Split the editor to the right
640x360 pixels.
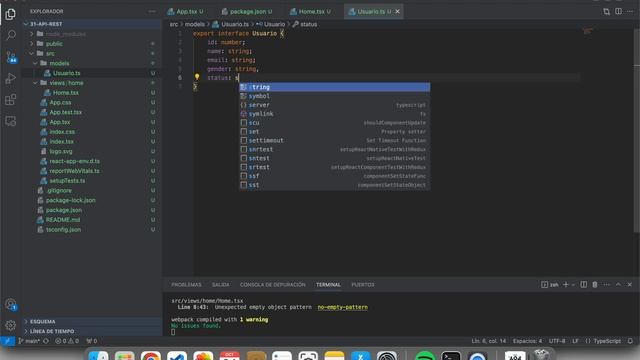(x=618, y=11)
